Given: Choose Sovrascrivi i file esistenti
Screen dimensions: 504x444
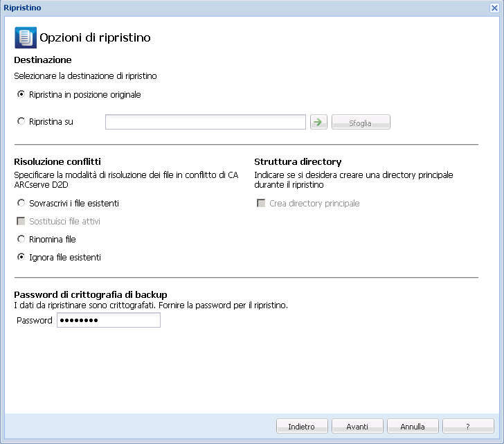Looking at the screenshot, I should tap(21, 203).
